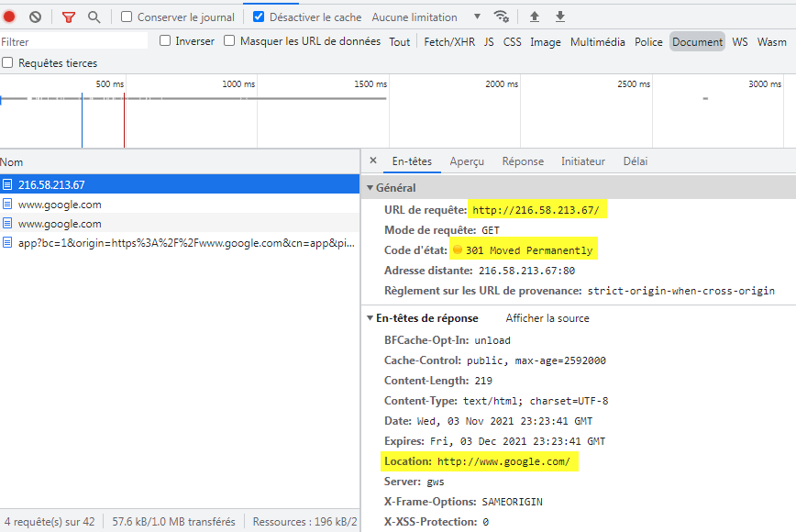Filter requests by Police
Screen dimensions: 796x532
coord(648,42)
